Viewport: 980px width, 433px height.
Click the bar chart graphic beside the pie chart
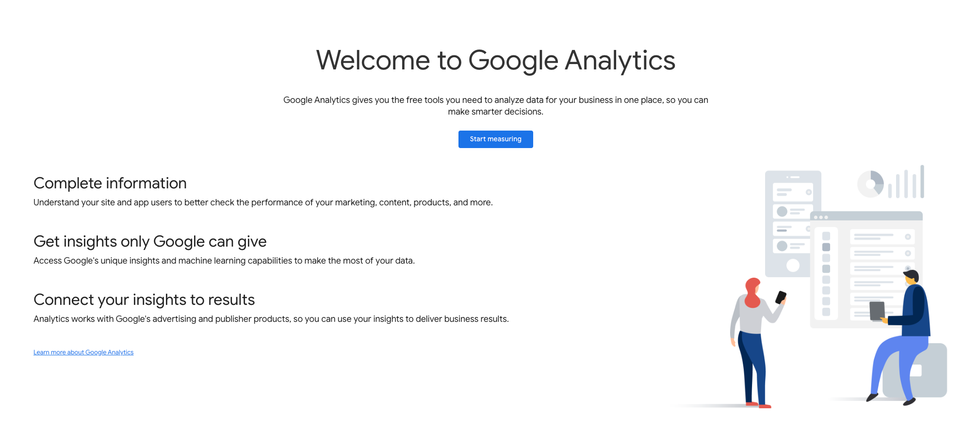point(906,183)
